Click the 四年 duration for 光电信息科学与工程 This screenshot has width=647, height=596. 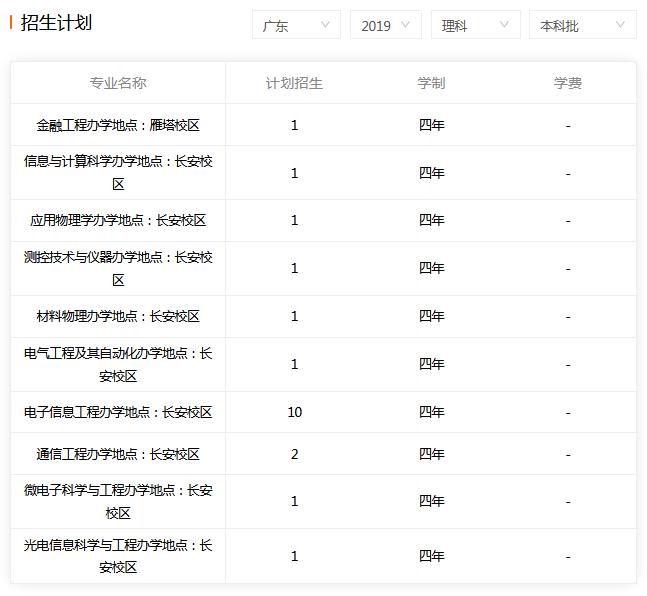(x=432, y=556)
